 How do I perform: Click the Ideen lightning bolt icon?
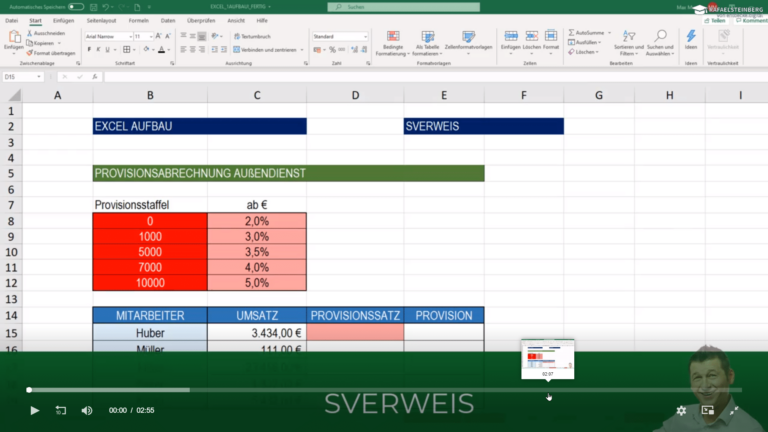(691, 37)
